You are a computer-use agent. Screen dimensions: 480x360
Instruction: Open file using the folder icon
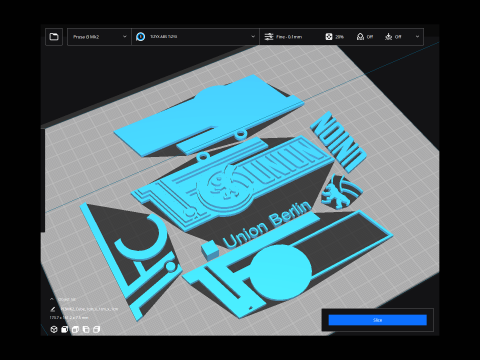tap(54, 37)
